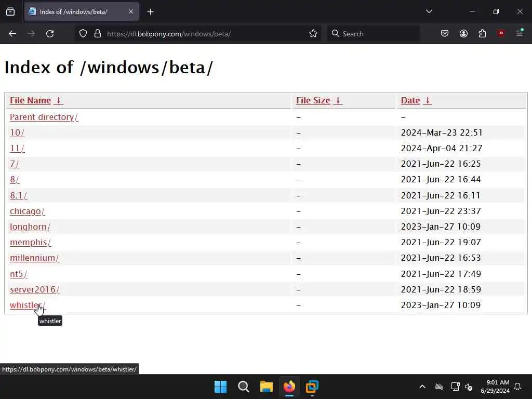
Task: Open Firefox application hamburger menu
Action: [x=520, y=33]
